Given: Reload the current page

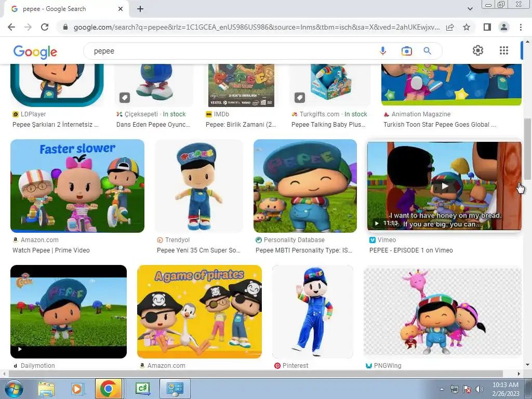Looking at the screenshot, I should 45,27.
